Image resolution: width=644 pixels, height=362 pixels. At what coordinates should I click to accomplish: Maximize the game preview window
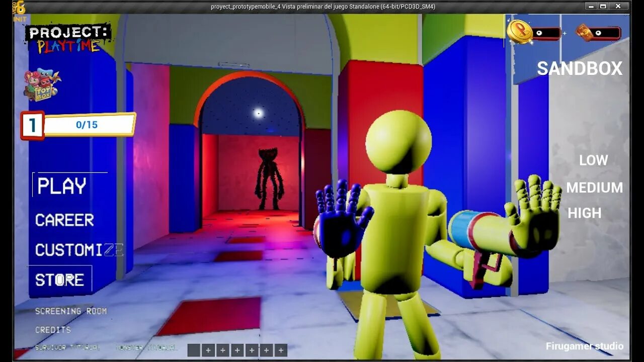tap(603, 6)
